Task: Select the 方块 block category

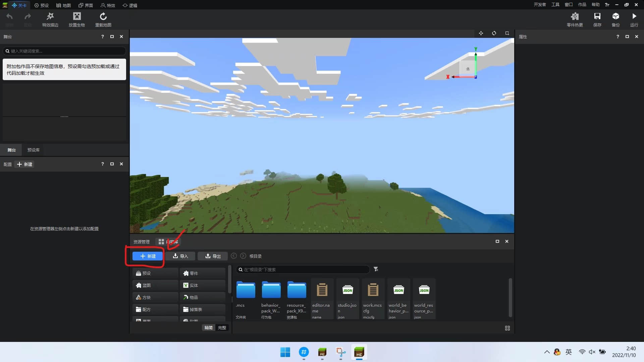Action: pos(155,297)
